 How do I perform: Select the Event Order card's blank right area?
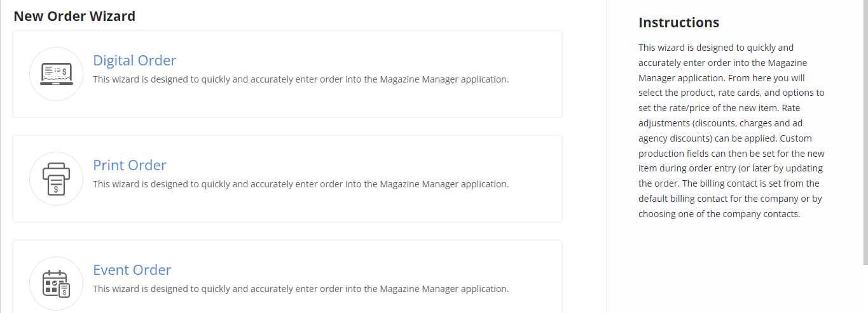[x=534, y=278]
